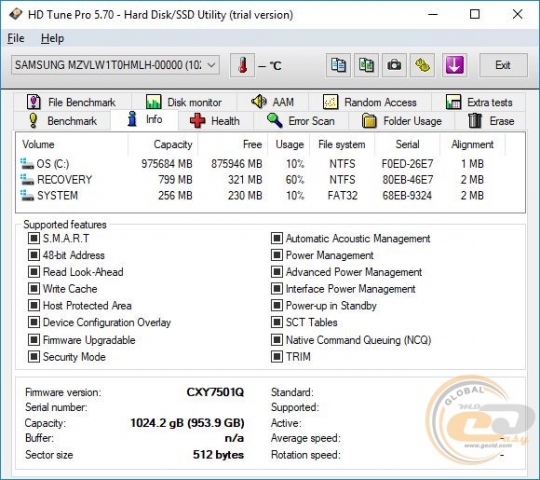Image resolution: width=540 pixels, height=480 pixels.
Task: Toggle the Read Look-Ahead checkbox
Action: tap(34, 272)
